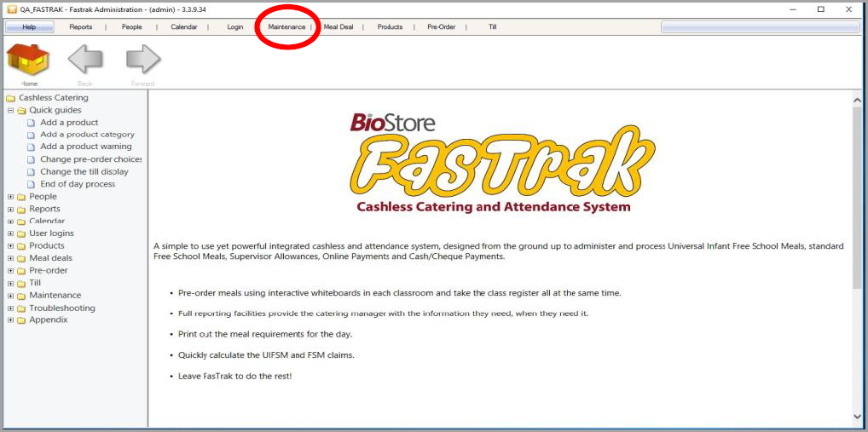Open the Till menu

tap(493, 26)
